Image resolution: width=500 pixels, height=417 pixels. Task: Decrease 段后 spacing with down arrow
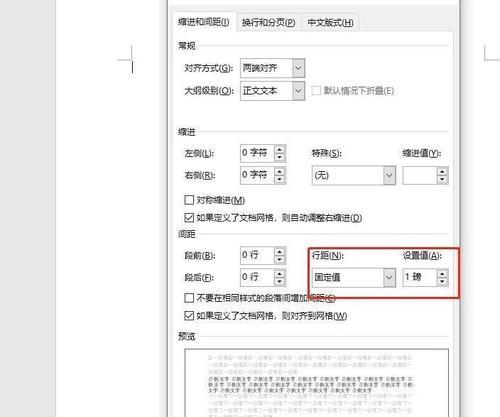click(x=280, y=281)
